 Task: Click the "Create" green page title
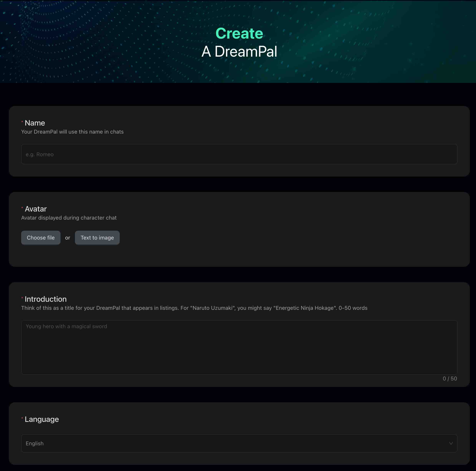pos(239,33)
